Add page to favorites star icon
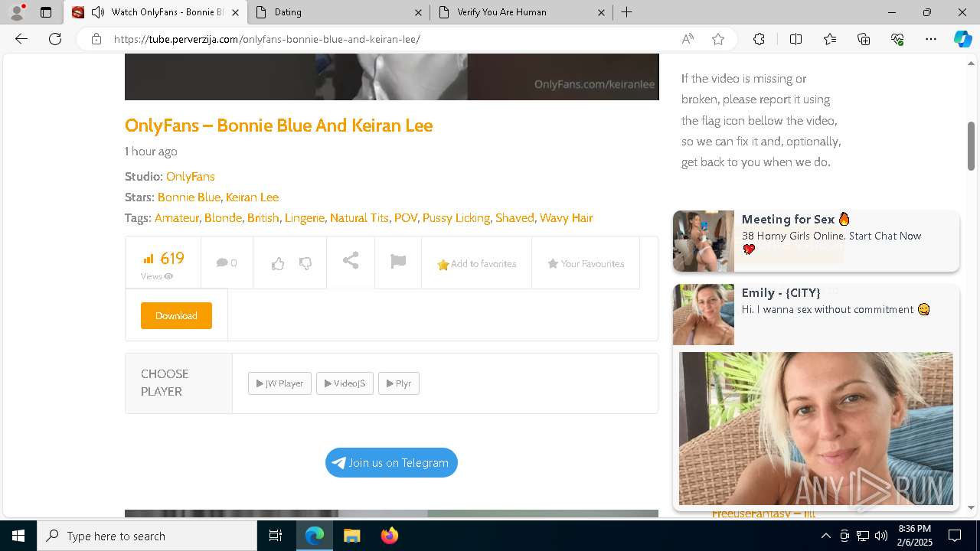980x551 pixels. [x=718, y=39]
